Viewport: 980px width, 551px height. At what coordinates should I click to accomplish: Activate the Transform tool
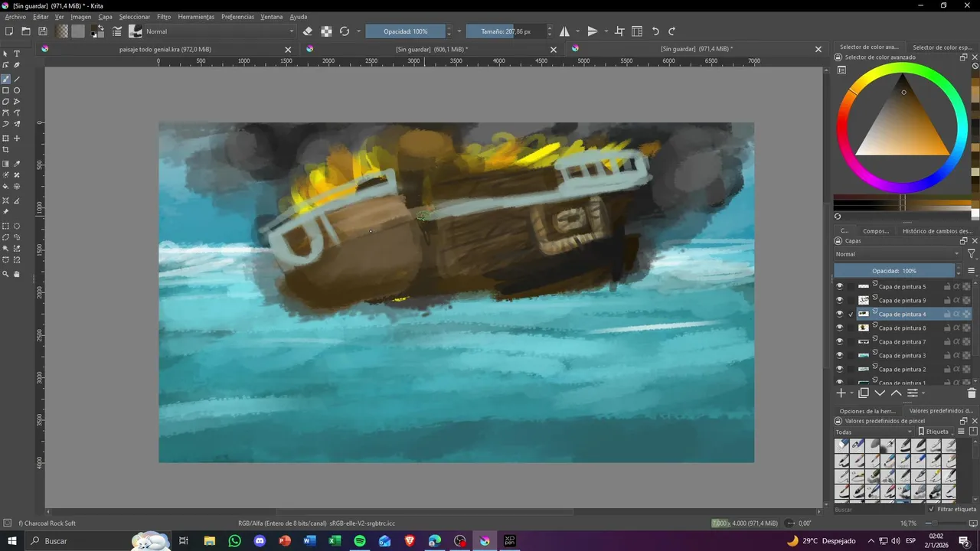[x=5, y=139]
